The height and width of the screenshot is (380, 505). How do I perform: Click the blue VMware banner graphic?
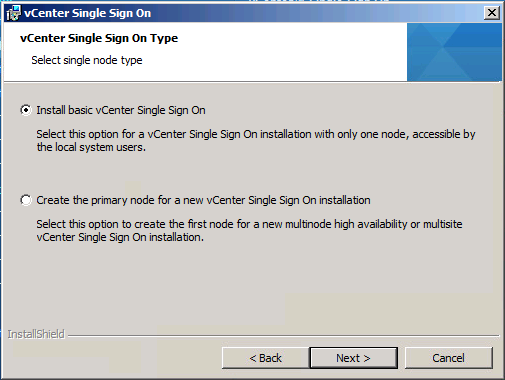454,52
